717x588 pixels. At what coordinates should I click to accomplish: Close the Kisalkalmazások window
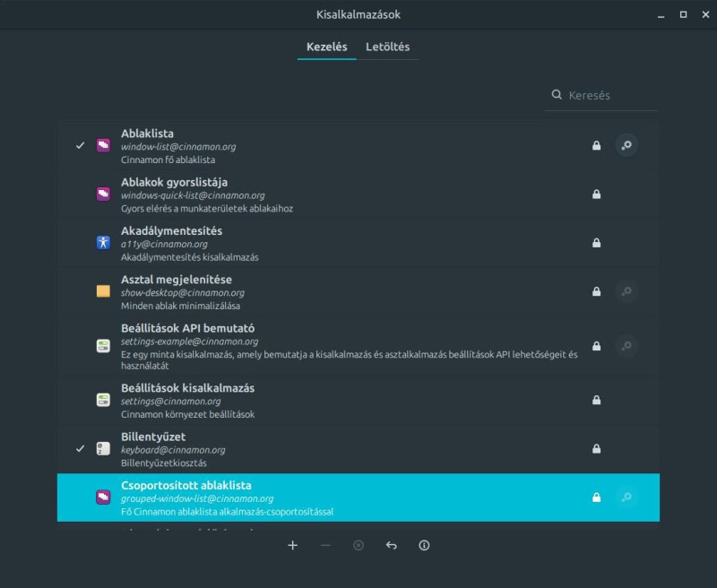click(x=705, y=14)
